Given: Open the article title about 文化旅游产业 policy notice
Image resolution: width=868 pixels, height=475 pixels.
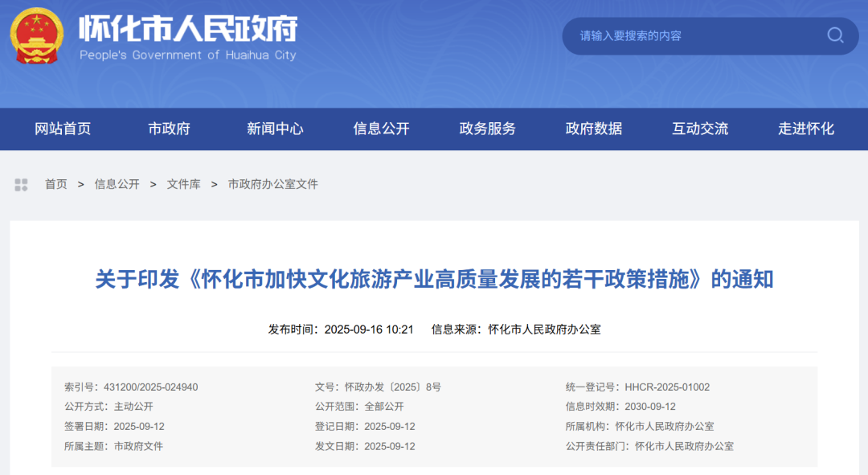Looking at the screenshot, I should (x=434, y=280).
